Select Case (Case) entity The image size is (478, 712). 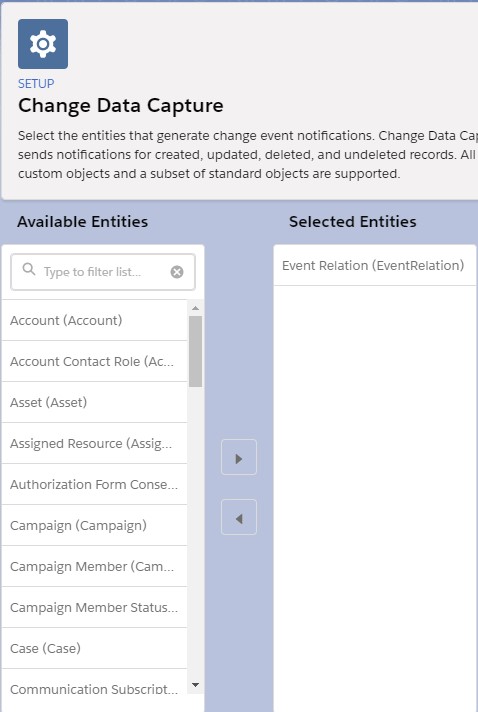(x=94, y=648)
